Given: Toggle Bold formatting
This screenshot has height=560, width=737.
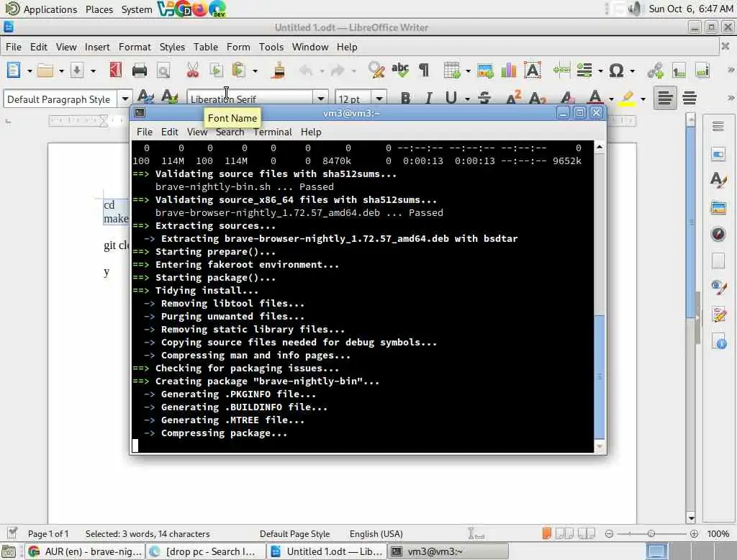Looking at the screenshot, I should pos(405,99).
